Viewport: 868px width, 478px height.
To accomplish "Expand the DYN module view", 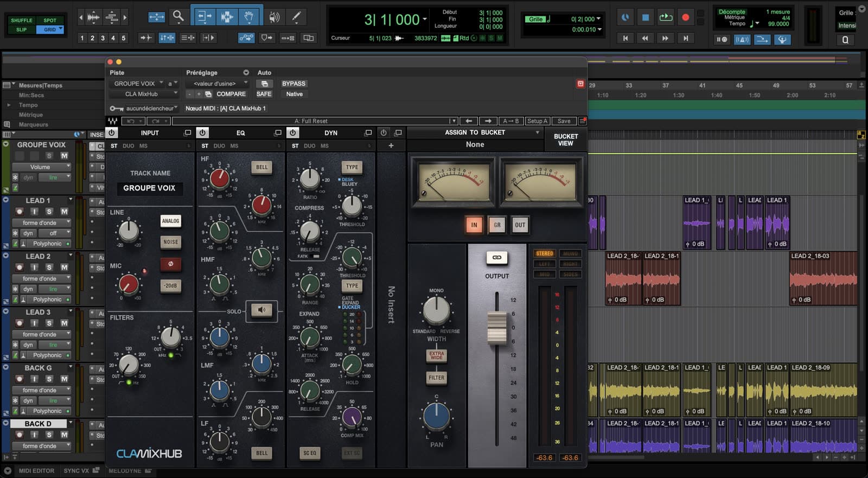I will point(368,133).
